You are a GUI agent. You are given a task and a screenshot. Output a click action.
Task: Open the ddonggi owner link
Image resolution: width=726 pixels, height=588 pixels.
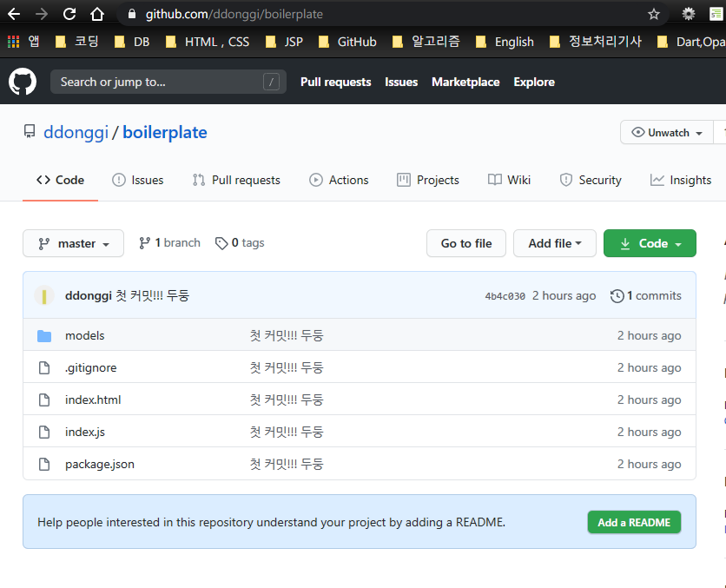(76, 132)
